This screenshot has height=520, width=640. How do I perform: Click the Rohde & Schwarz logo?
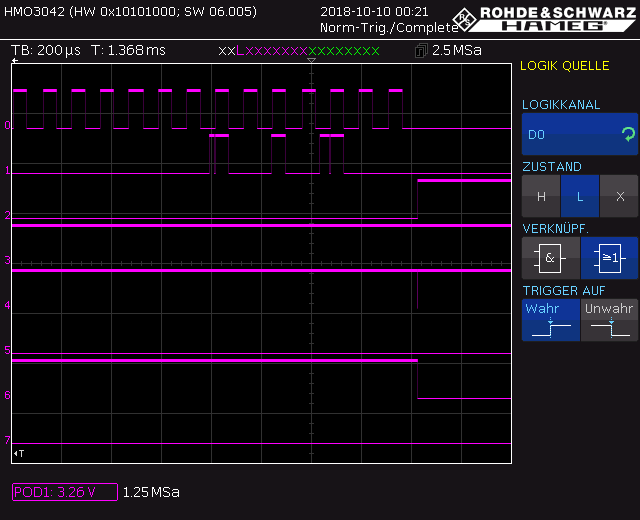click(544, 19)
